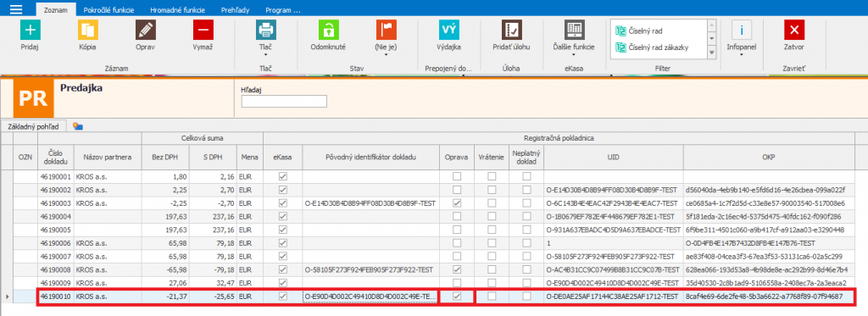Click the current row indicator arrow
Screen dimensions: 868x316
tap(7, 297)
